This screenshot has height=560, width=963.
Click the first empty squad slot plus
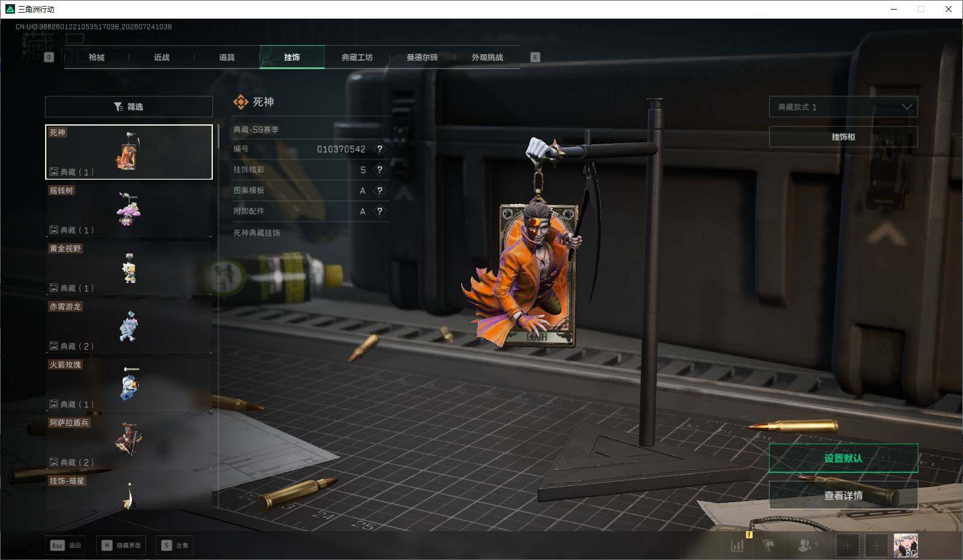(847, 546)
